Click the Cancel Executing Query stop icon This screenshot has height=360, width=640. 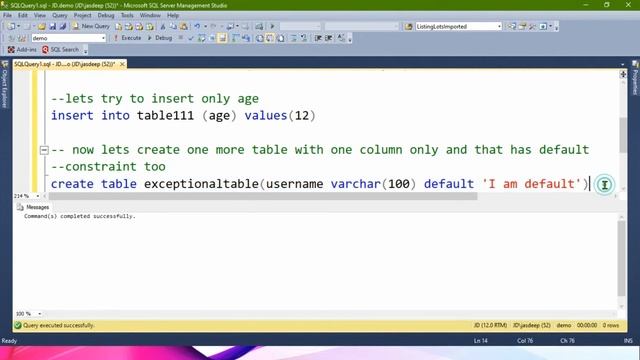181,38
